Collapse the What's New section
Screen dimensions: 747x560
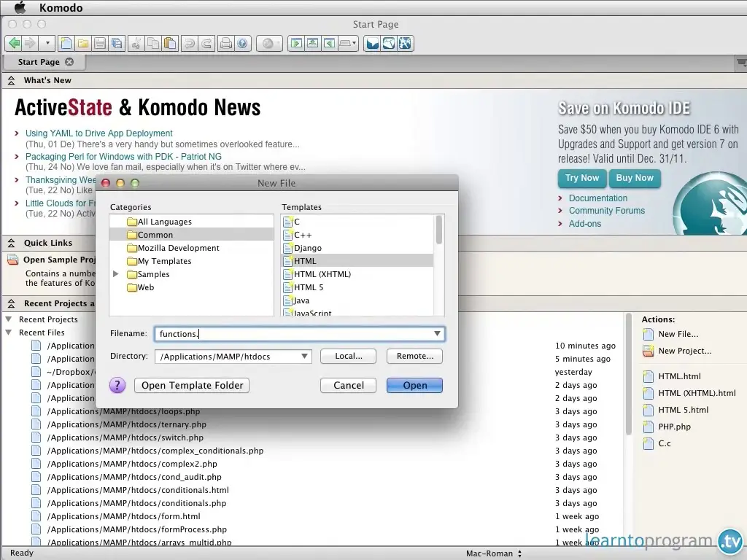(12, 81)
